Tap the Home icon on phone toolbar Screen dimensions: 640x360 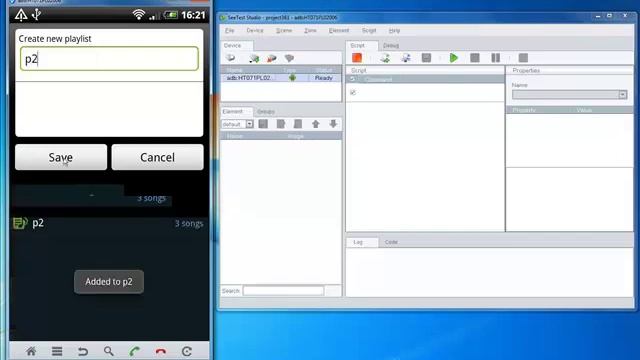tap(31, 351)
